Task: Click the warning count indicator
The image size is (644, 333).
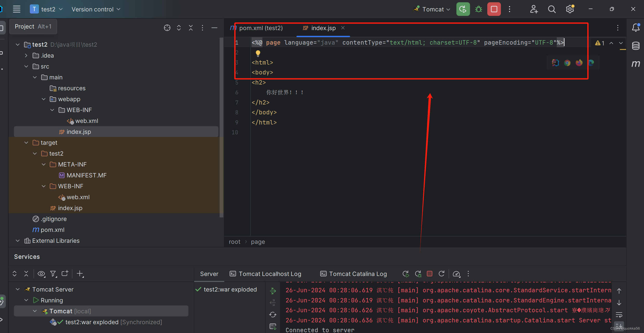Action: [x=600, y=43]
